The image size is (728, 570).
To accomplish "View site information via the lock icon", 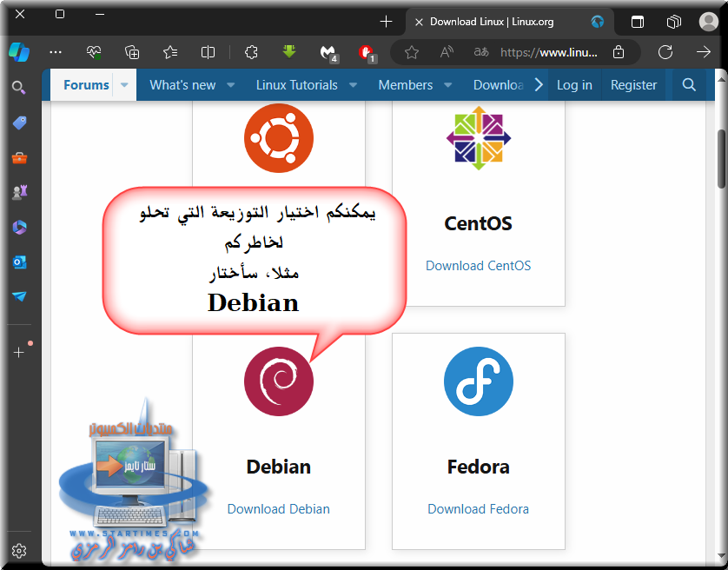I will pos(619,52).
